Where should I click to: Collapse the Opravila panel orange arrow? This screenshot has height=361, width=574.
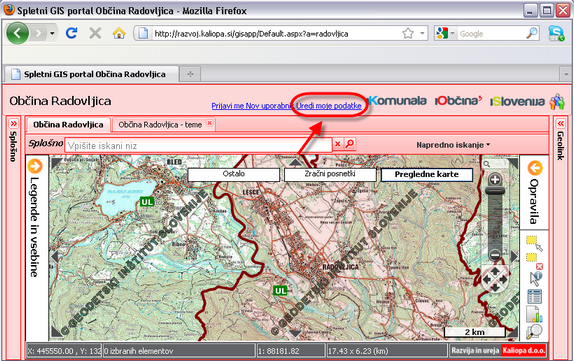point(535,168)
